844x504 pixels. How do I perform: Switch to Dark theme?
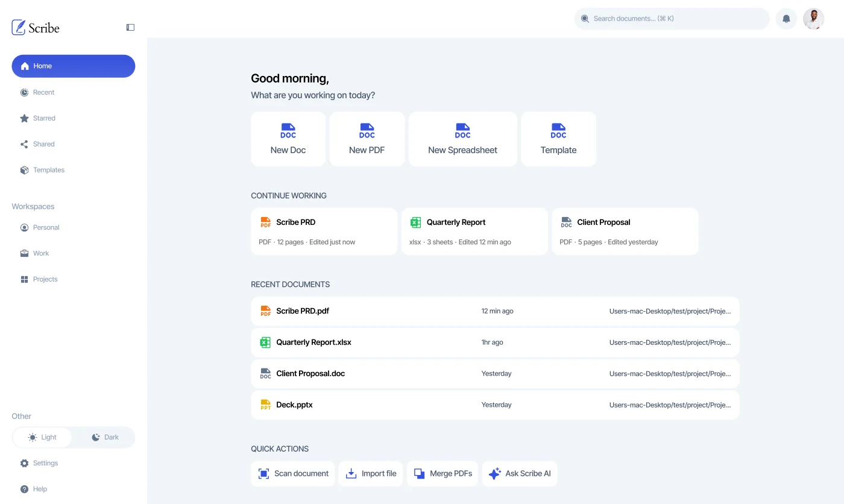(x=105, y=437)
